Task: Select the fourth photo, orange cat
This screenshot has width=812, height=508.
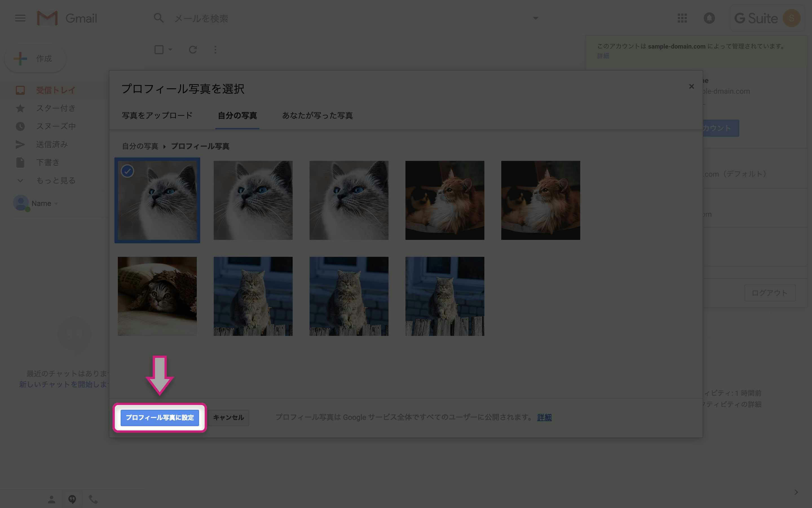Action: pyautogui.click(x=445, y=200)
